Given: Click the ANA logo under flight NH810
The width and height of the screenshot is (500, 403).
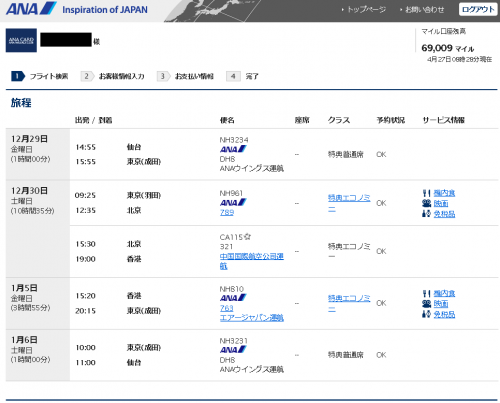Looking at the screenshot, I should click(x=233, y=297).
